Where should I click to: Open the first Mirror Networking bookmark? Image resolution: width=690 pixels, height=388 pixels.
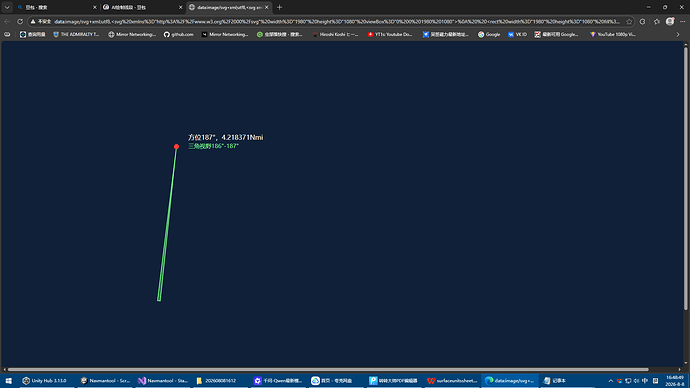coord(132,34)
